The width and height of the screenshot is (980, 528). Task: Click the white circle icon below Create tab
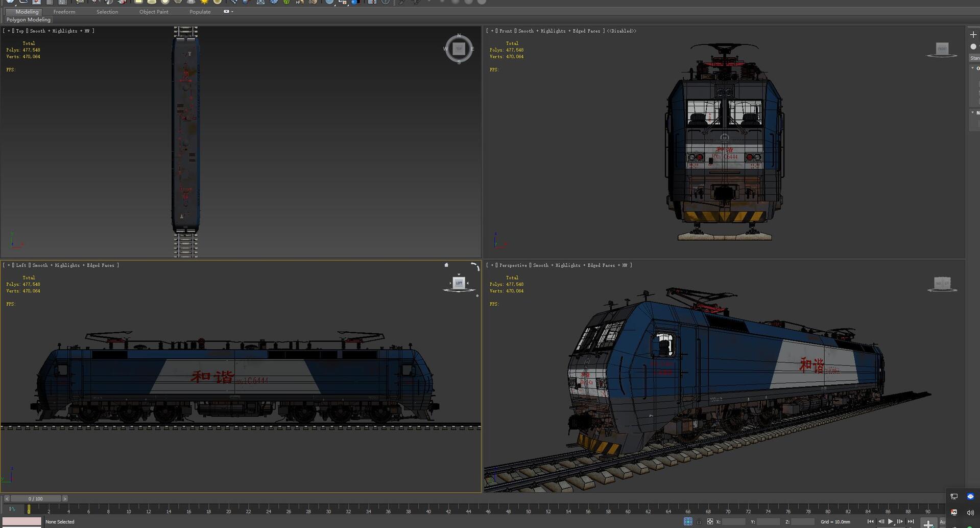coord(973,47)
